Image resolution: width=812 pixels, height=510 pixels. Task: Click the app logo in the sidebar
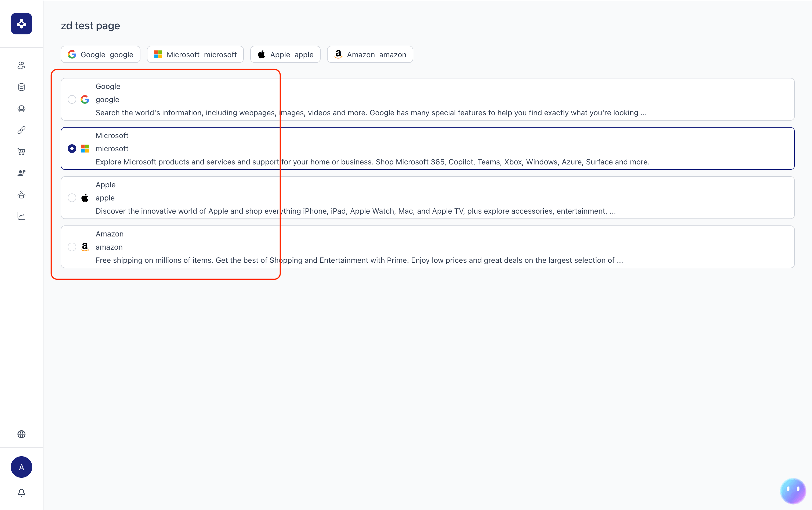[21, 24]
